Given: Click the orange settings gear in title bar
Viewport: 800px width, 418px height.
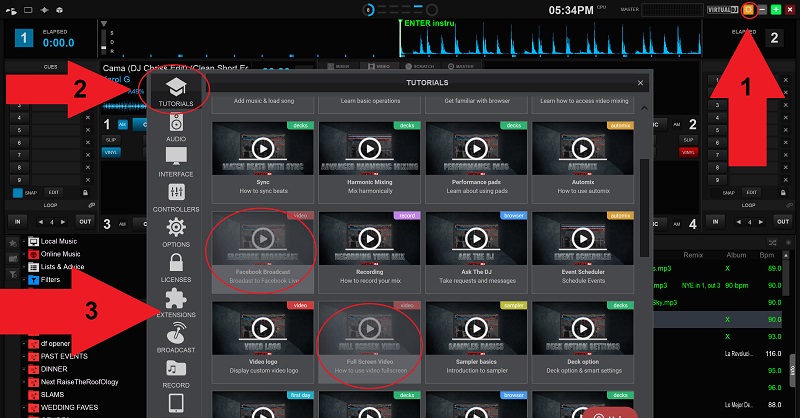Looking at the screenshot, I should click(748, 10).
